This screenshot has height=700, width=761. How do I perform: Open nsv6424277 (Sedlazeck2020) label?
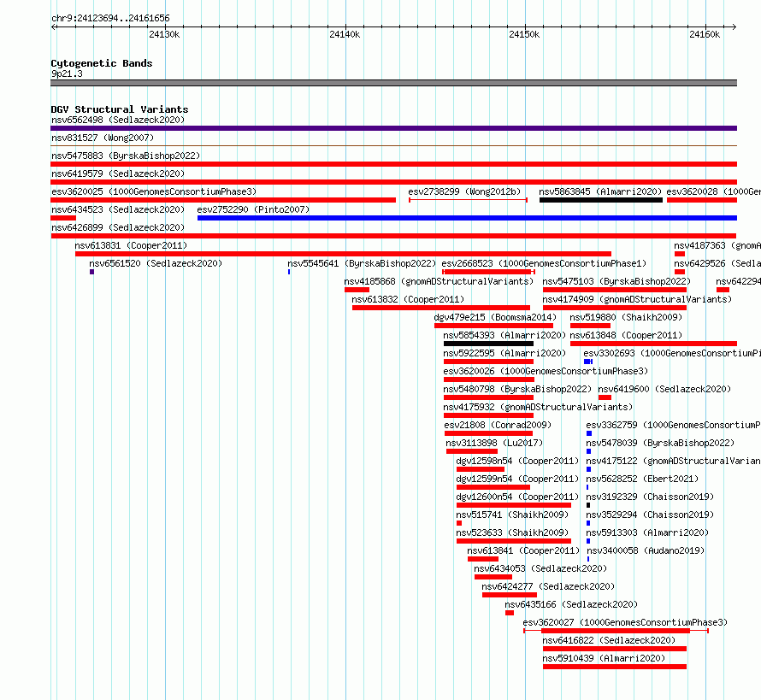[x=548, y=586]
